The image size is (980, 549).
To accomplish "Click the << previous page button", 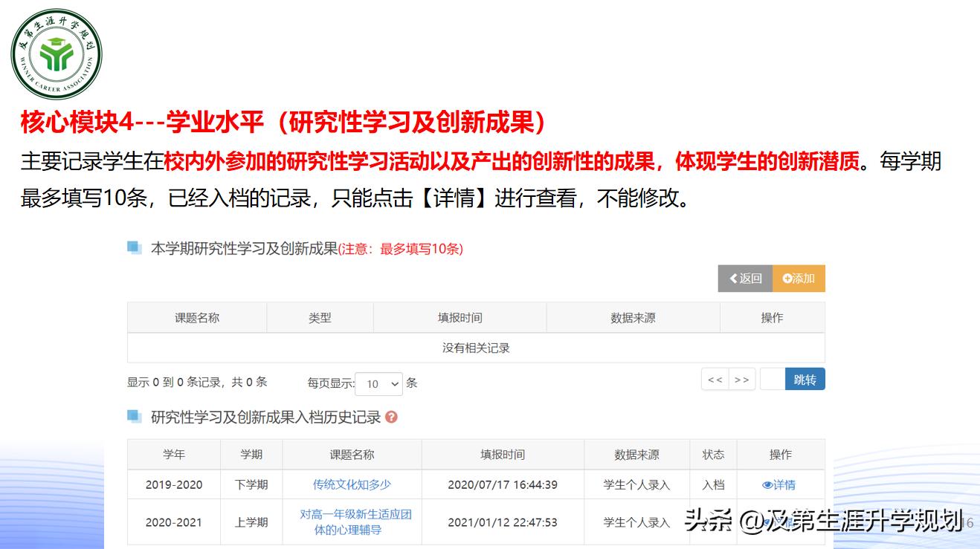I will click(715, 380).
